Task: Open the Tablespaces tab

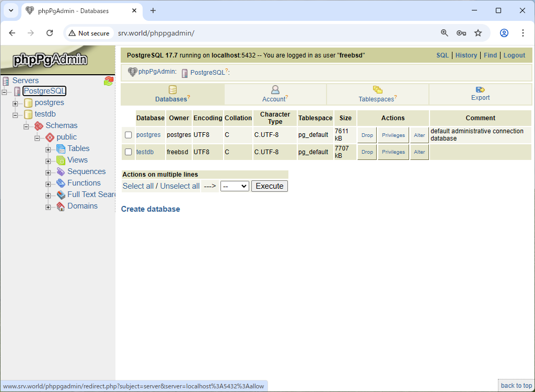Action: point(378,95)
